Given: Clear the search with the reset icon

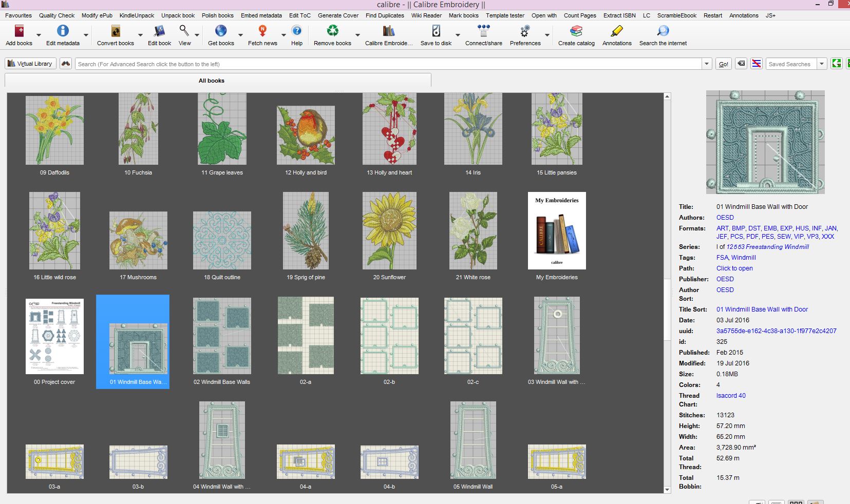Looking at the screenshot, I should click(x=741, y=64).
